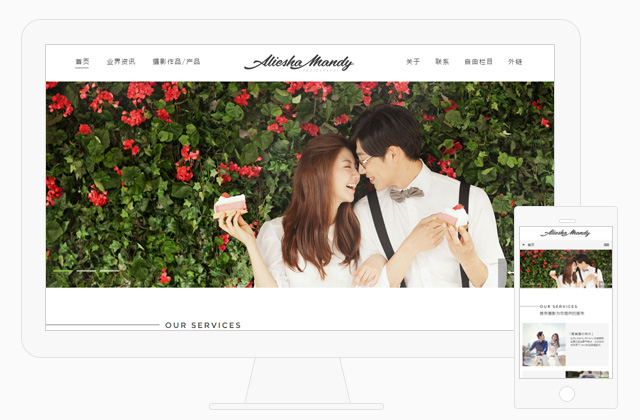Click the 外链 external link item
The image size is (640, 420).
tap(515, 62)
